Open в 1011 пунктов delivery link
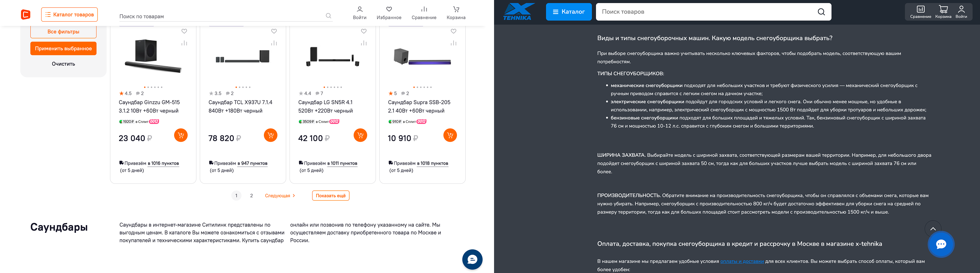 point(343,163)
